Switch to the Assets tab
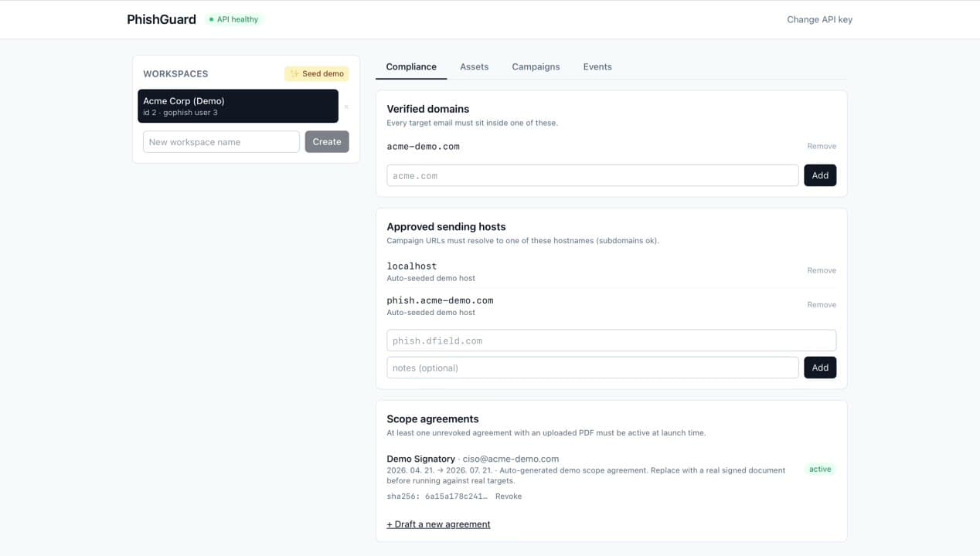 coord(474,66)
